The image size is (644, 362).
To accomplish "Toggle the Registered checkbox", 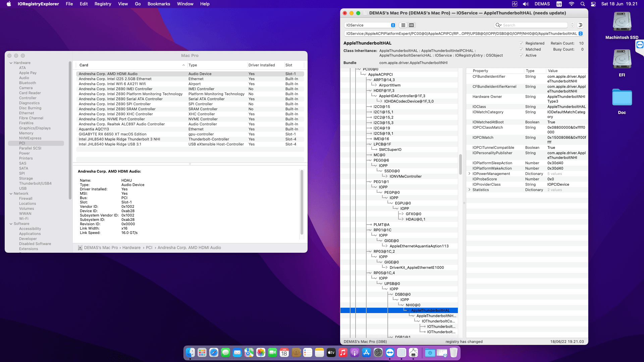I will click(521, 43).
